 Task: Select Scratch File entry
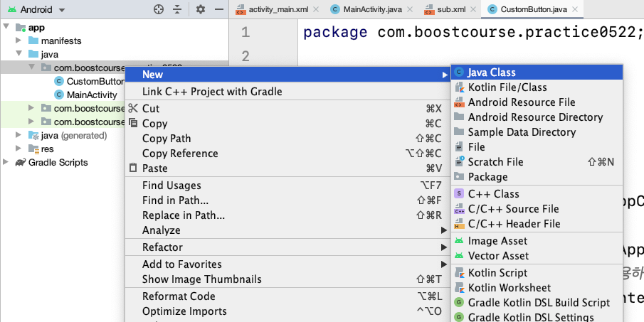[x=537, y=162]
